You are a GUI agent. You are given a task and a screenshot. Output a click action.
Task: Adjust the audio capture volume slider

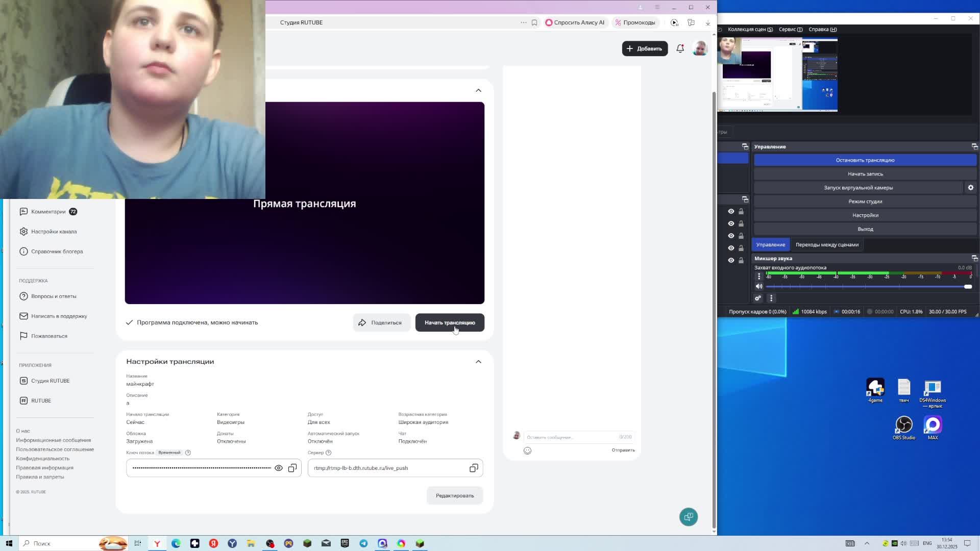967,287
